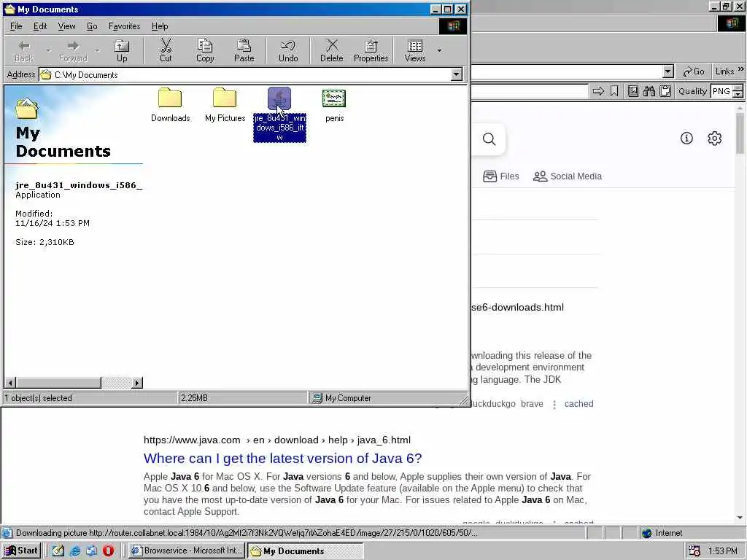Viewport: 747px width, 560px height.
Task: Click the 1:53 PM system clock
Action: [x=722, y=551]
